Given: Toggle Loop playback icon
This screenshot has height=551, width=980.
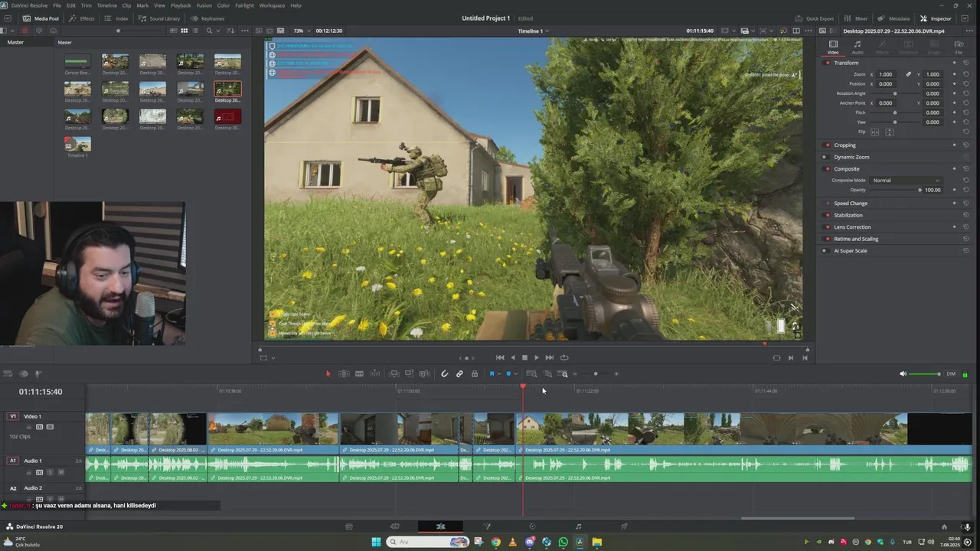Looking at the screenshot, I should tap(564, 357).
